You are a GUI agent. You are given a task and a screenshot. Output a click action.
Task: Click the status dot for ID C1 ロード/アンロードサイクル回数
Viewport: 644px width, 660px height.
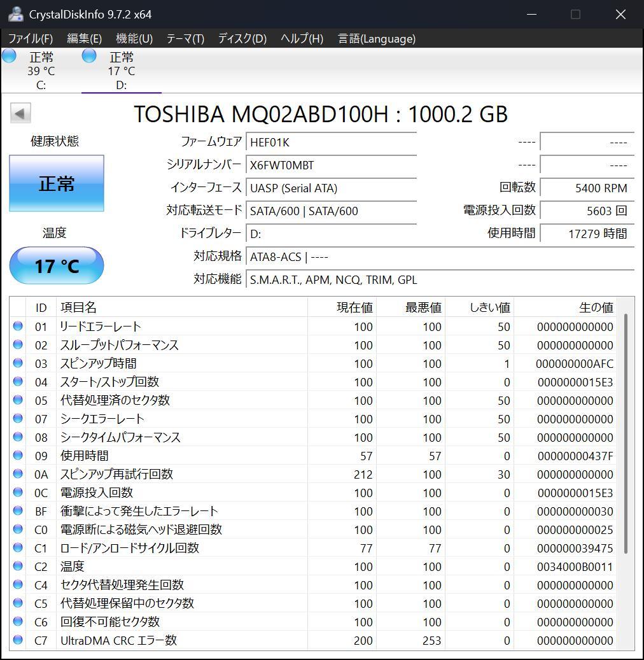pos(18,547)
